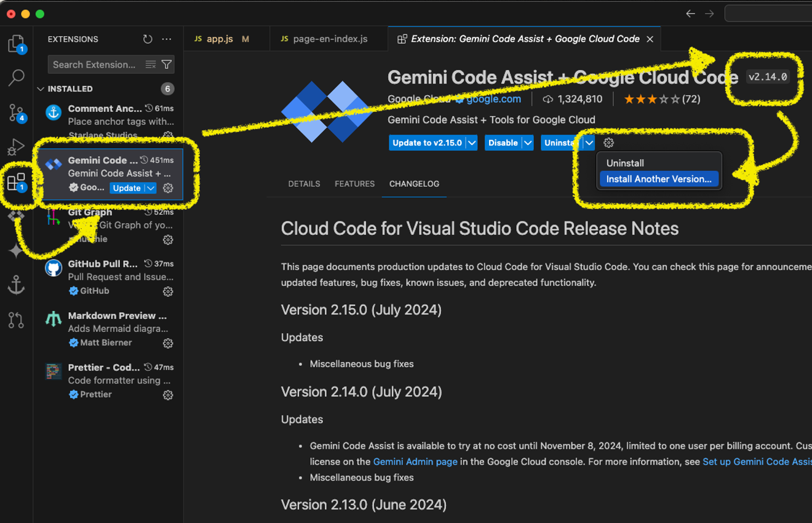This screenshot has width=812, height=523.
Task: Open the google.com publisher link
Action: coord(493,99)
